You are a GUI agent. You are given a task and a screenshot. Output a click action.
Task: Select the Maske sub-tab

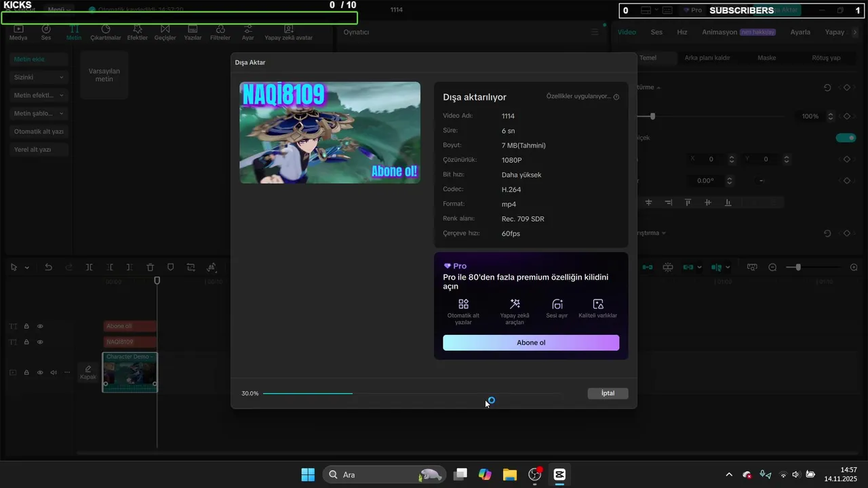[766, 58]
